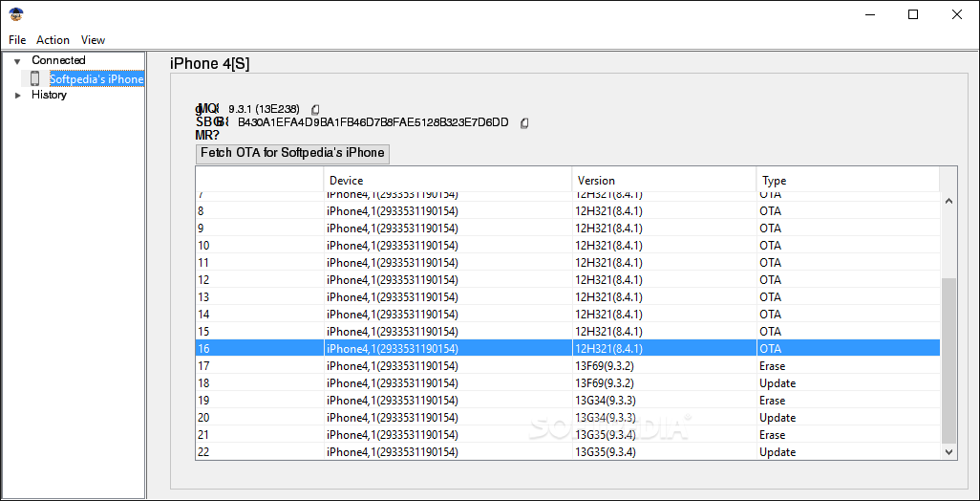Image resolution: width=980 pixels, height=501 pixels.
Task: Click the copy icon next to version 9.3.1
Action: [315, 110]
